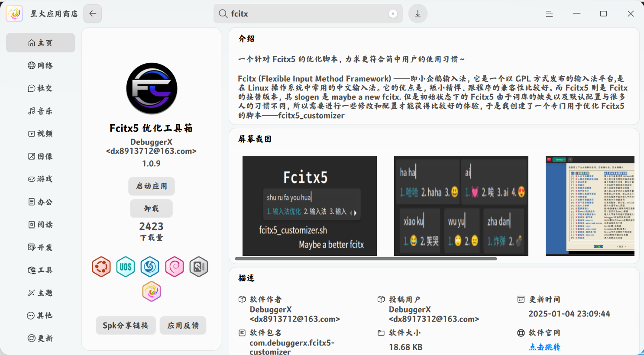Screen dimensions: 644x355
Task: Click the magnifier icon in search bar
Action: [x=223, y=14]
